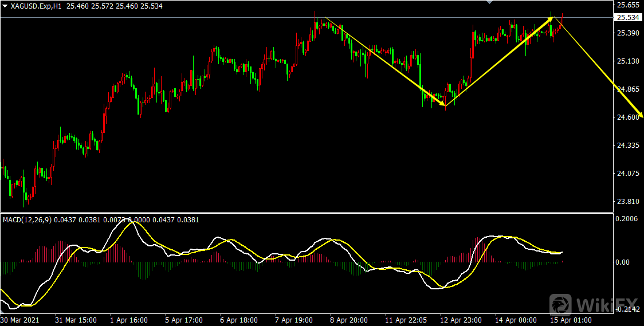Click the 25.655 price axis label
The height and width of the screenshot is (326, 644).
click(x=627, y=5)
